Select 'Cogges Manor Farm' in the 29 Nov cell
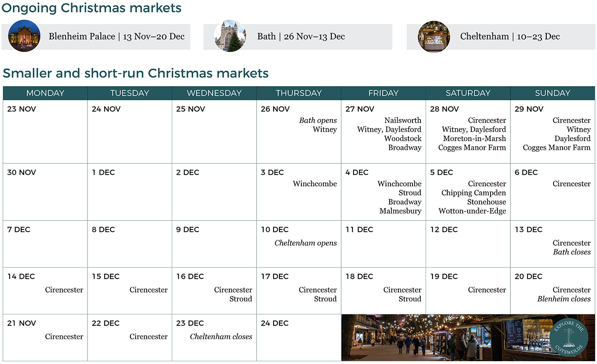Image resolution: width=597 pixels, height=364 pixels. pyautogui.click(x=556, y=148)
